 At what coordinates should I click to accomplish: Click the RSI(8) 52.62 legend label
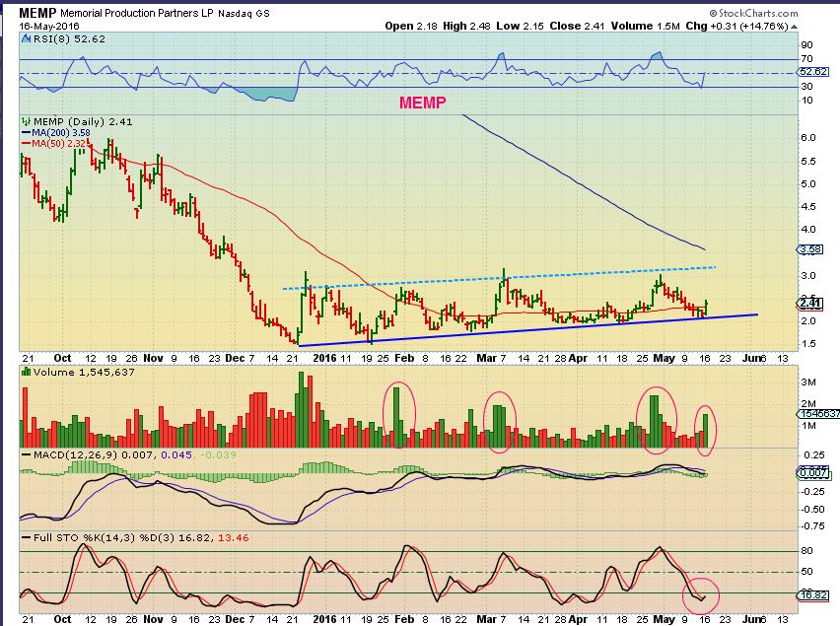(69, 38)
